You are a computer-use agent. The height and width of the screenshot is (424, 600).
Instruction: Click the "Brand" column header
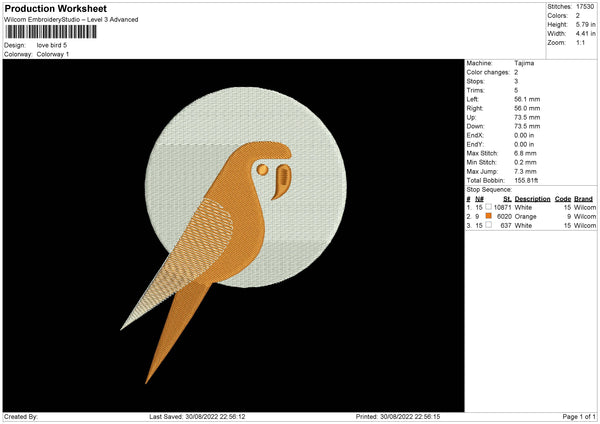coord(583,199)
